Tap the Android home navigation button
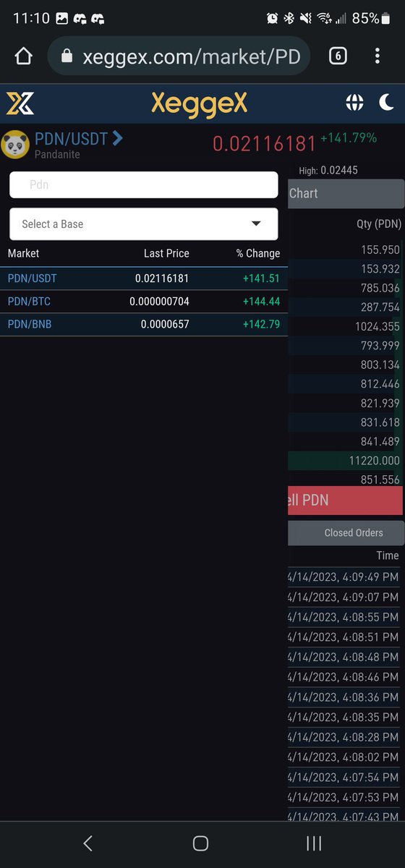The image size is (405, 868). pos(201,843)
